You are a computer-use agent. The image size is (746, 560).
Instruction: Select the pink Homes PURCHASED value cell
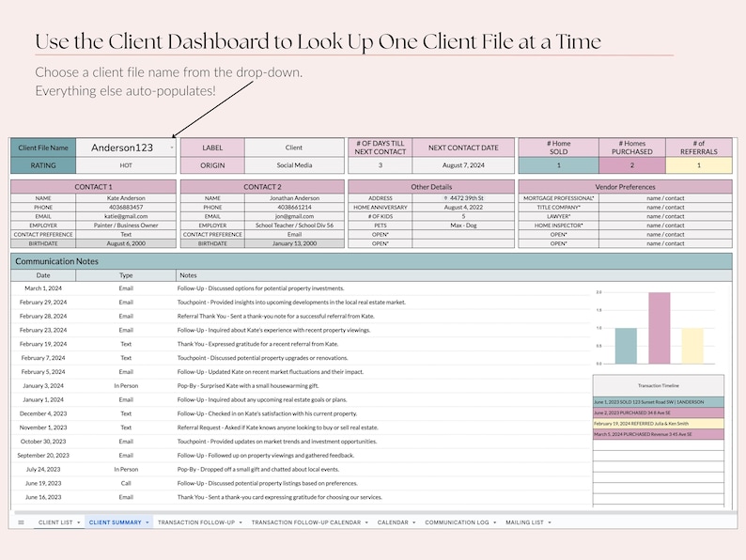(x=631, y=165)
